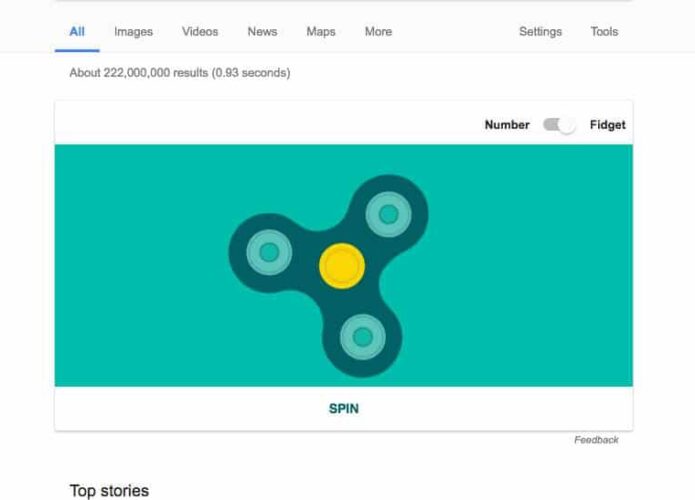The width and height of the screenshot is (695, 500).
Task: Open search Tools
Action: pos(604,32)
